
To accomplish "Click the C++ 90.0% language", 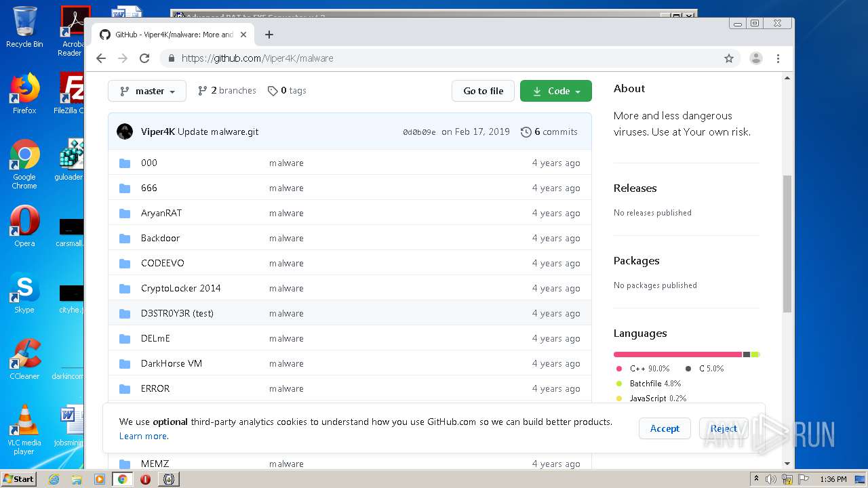I will (643, 369).
